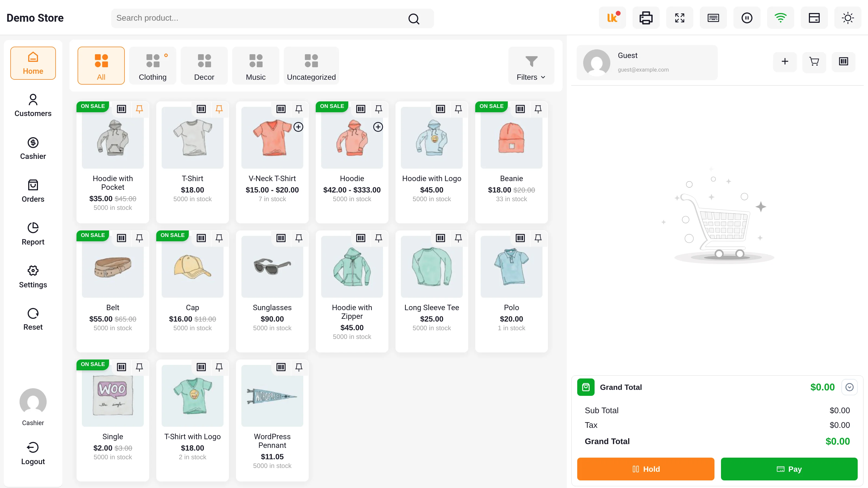
Task: Open the on-screen keyboard icon
Action: click(x=713, y=18)
